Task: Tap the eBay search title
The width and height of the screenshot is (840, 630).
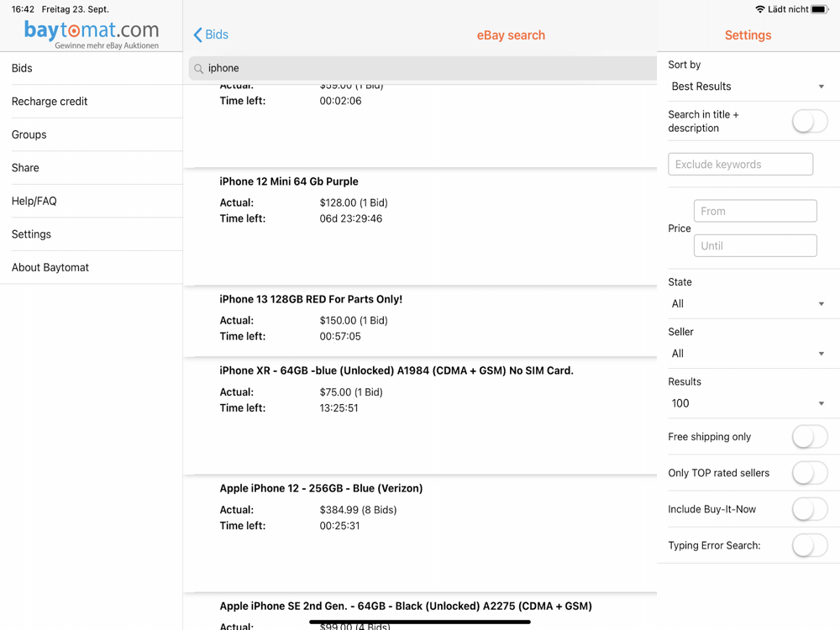Action: (x=511, y=35)
